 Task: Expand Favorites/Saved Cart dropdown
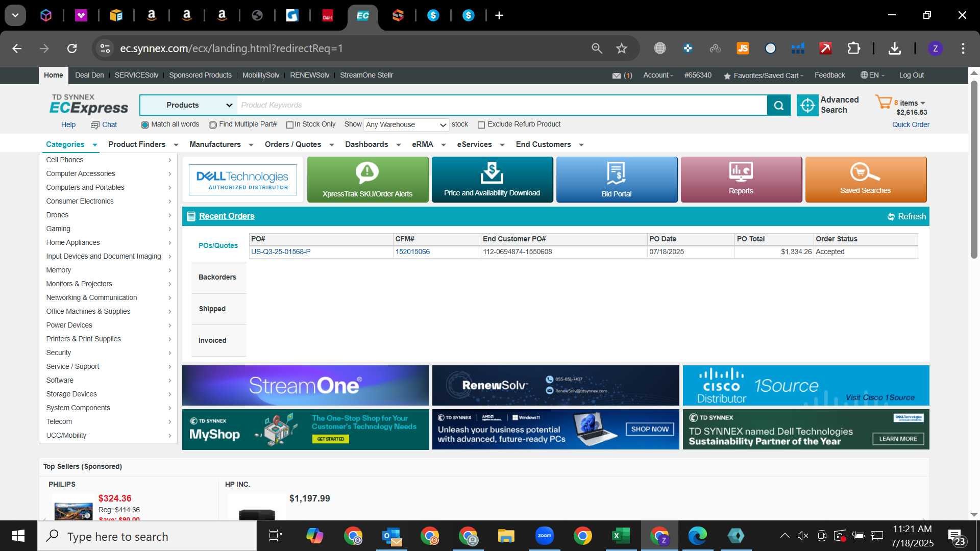[x=764, y=76]
